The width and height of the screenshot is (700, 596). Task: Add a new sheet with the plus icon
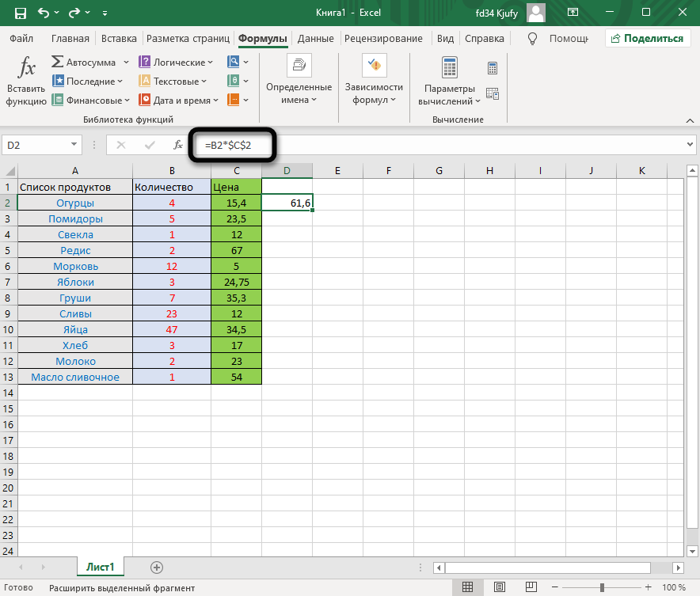click(157, 567)
